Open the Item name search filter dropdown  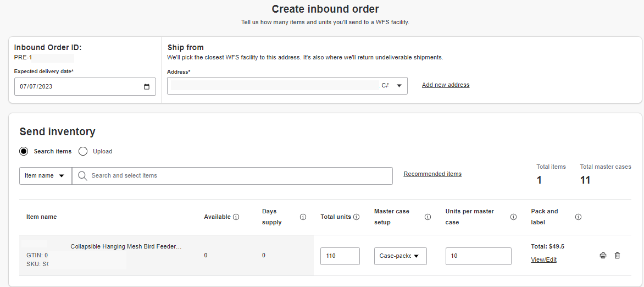tap(45, 176)
